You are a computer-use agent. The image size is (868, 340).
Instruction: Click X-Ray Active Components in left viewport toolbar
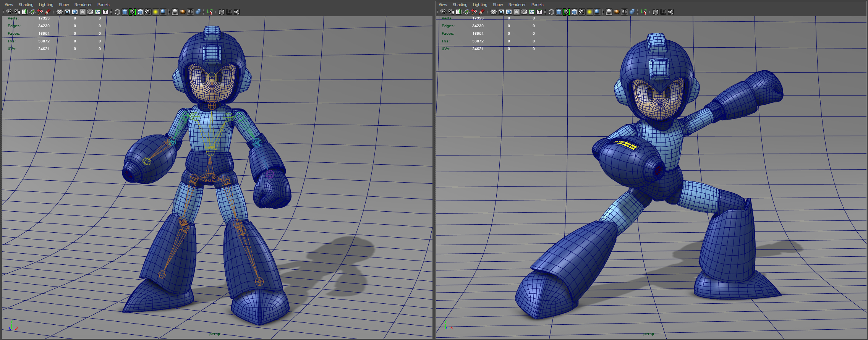coord(229,12)
